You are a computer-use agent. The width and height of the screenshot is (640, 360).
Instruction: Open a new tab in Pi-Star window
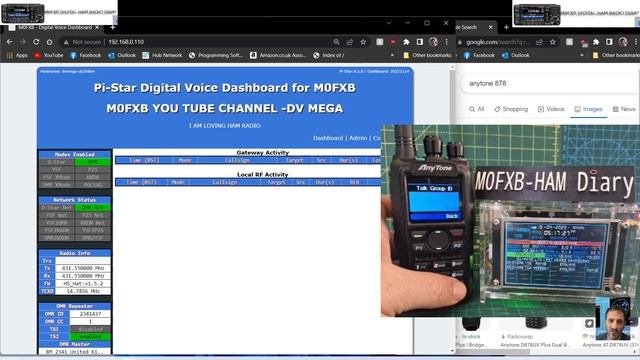(x=113, y=27)
